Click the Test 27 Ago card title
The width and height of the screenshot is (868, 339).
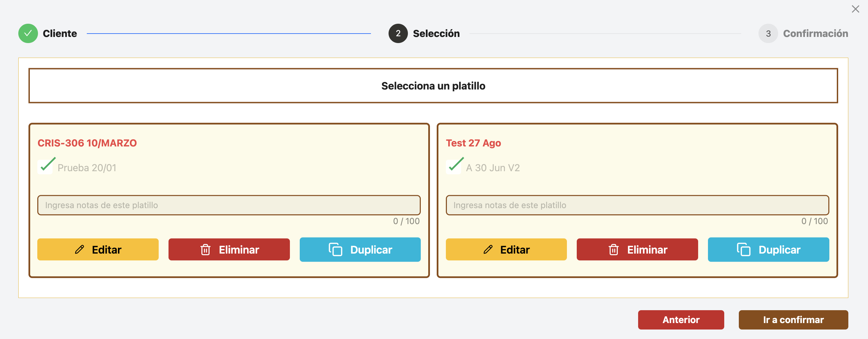tap(473, 143)
